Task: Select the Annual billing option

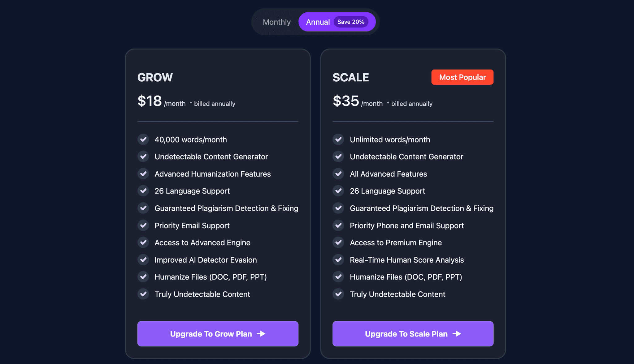Action: pos(318,22)
